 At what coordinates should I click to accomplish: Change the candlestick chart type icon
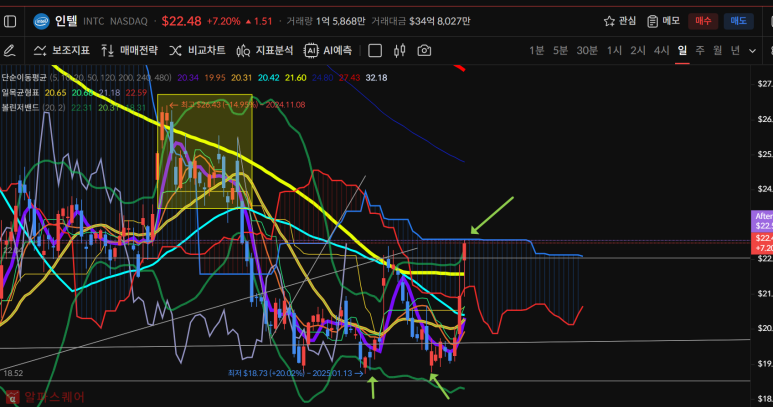point(399,50)
